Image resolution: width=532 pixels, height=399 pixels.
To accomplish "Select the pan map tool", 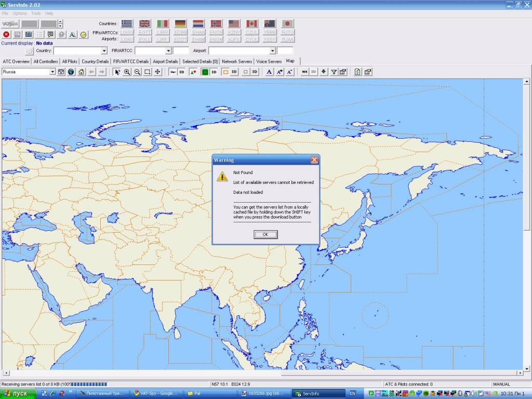I will pos(157,72).
